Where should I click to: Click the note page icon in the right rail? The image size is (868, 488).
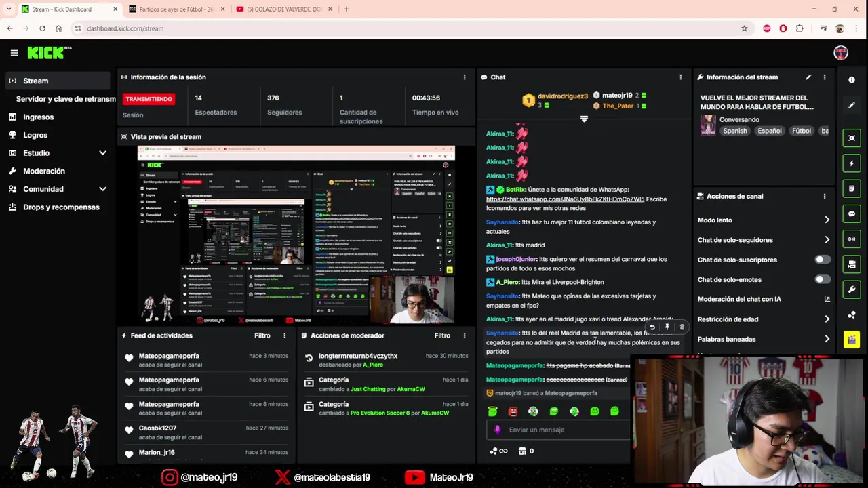pos(852,188)
